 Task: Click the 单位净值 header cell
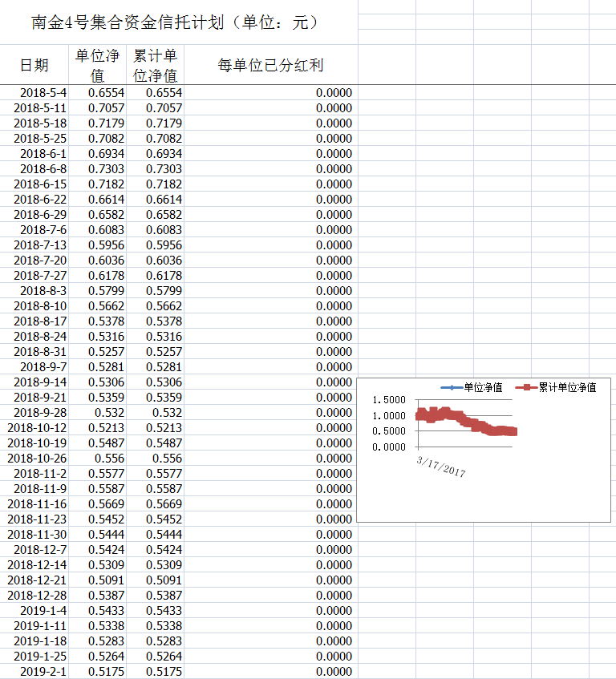(98, 64)
